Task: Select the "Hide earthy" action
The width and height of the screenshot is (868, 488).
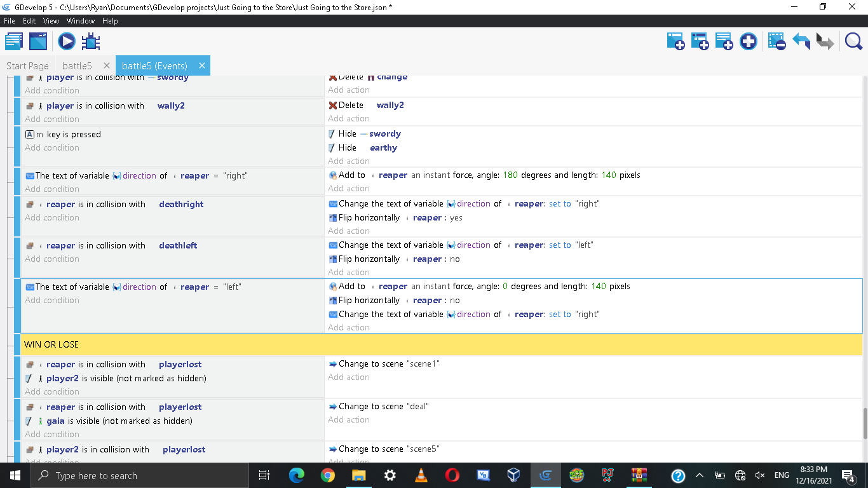Action: tap(363, 147)
